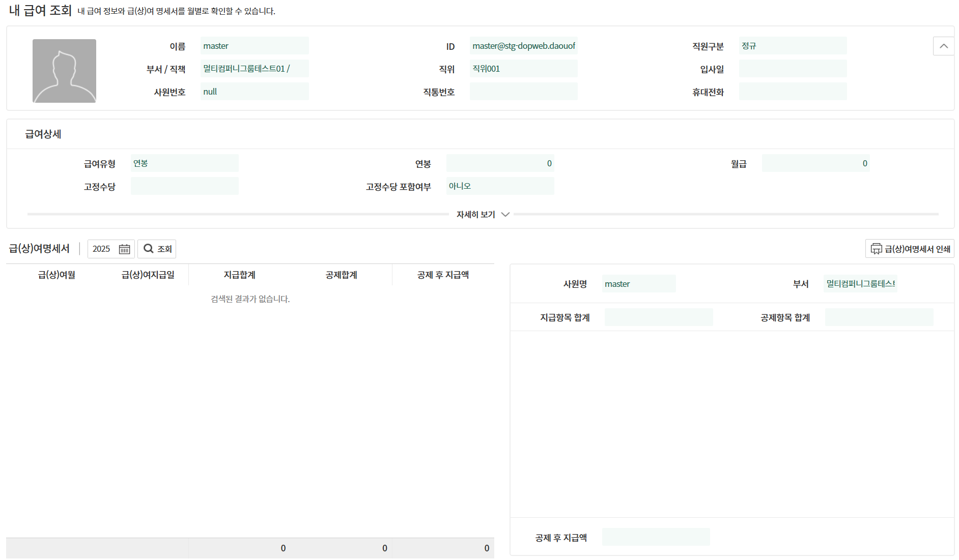
Task: Click the 조회 search button
Action: pyautogui.click(x=157, y=249)
